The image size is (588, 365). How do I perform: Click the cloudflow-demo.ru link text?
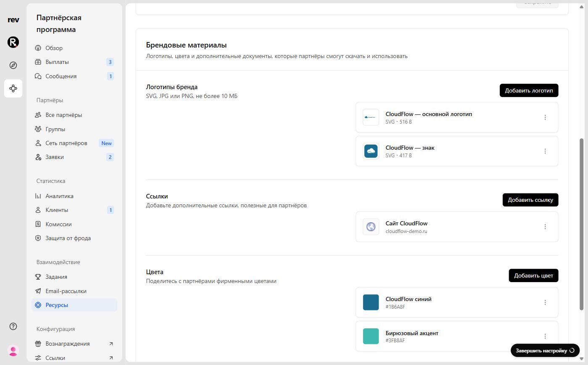tap(406, 231)
